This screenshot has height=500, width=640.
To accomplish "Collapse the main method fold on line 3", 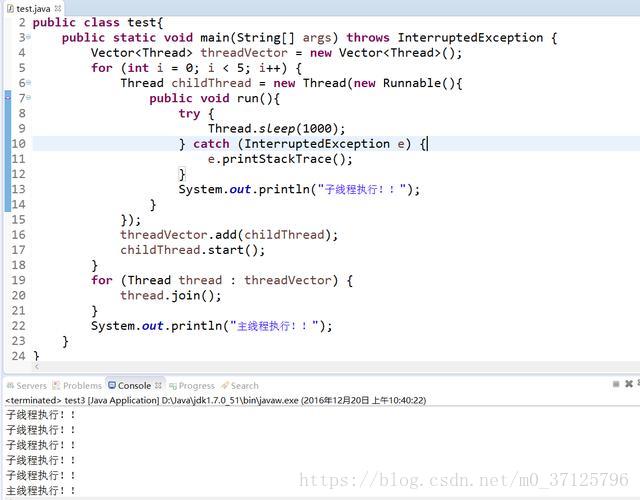I will (x=29, y=37).
